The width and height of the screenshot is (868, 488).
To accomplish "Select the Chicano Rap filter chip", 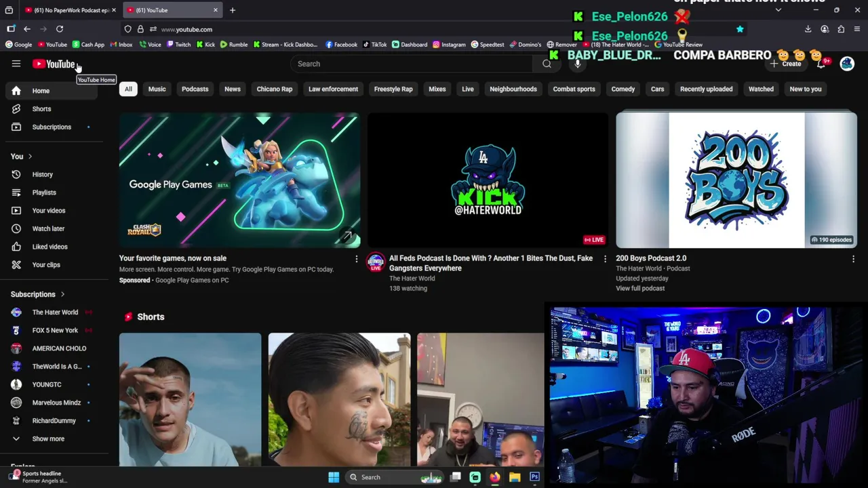I will [x=275, y=89].
